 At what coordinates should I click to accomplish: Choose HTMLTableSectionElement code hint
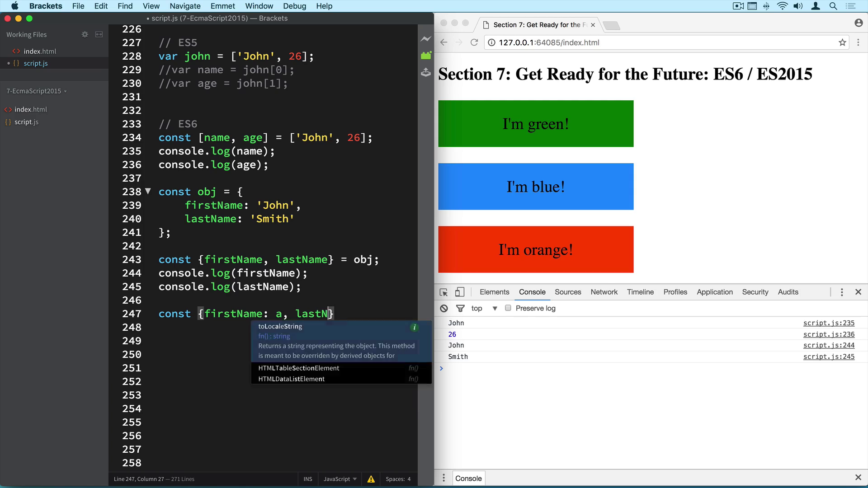click(341, 368)
